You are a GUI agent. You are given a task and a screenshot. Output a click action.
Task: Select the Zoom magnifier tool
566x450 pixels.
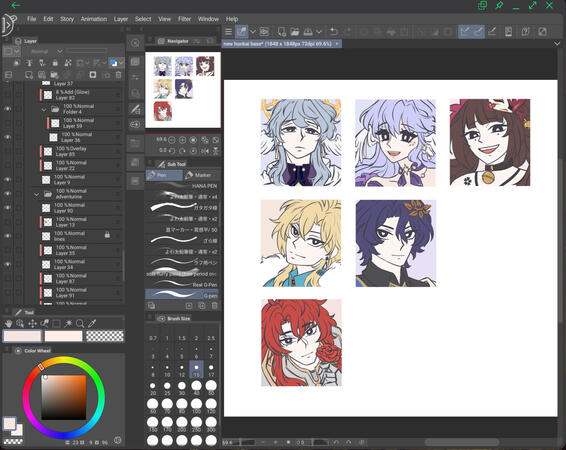(x=80, y=323)
